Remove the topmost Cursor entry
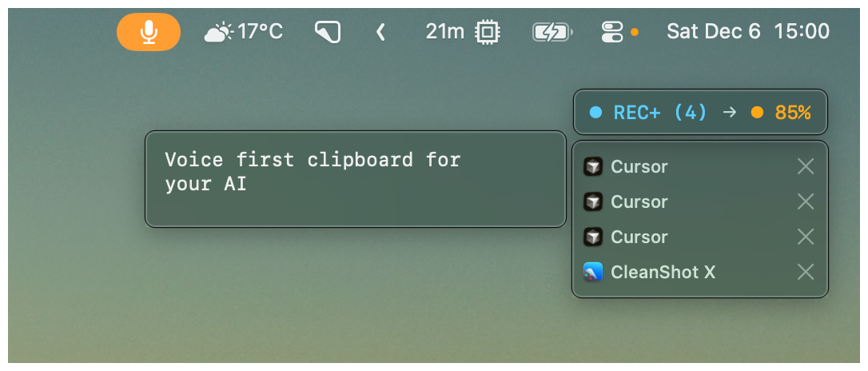 pos(806,166)
